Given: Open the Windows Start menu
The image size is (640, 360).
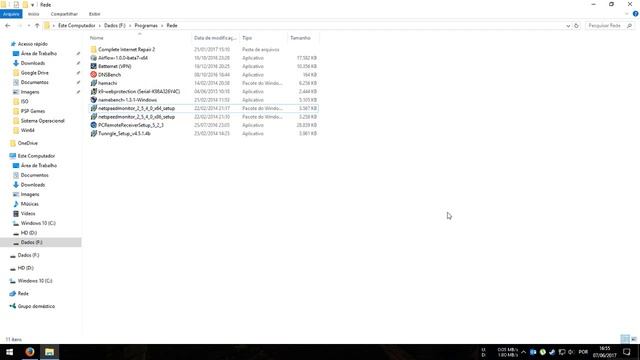Looking at the screenshot, I should (x=9, y=352).
